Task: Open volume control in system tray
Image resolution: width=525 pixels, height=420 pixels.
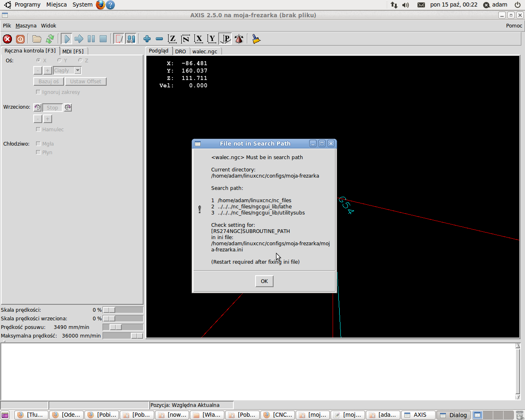Action: (x=406, y=5)
